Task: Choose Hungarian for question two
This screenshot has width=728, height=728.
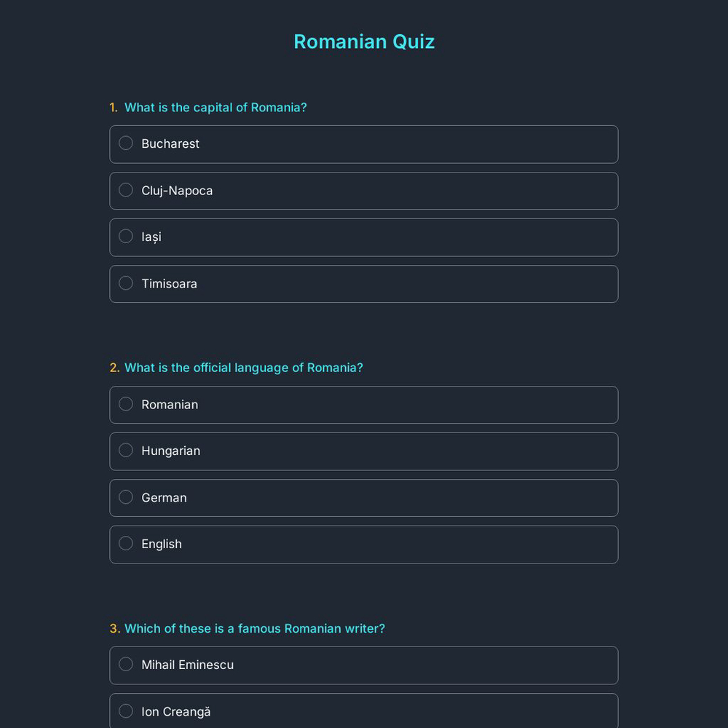Action: tap(125, 450)
